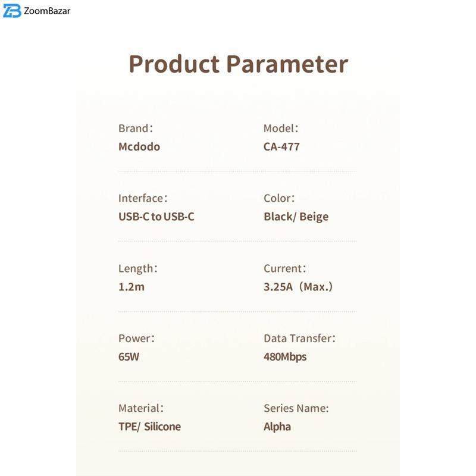
Task: Select the Interface label
Action: coord(143,198)
